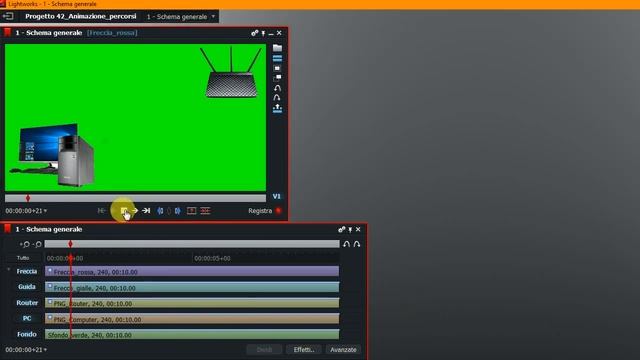
Task: Zoom out the timeline
Action: click(x=37, y=244)
